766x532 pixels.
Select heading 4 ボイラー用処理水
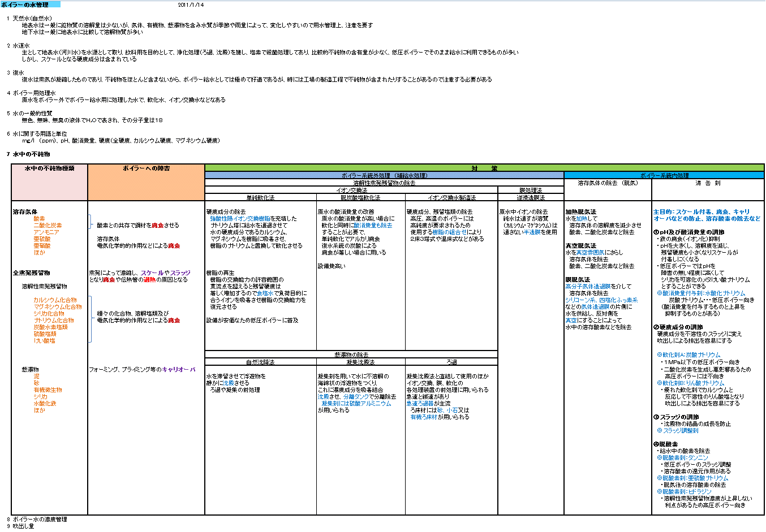pos(32,93)
